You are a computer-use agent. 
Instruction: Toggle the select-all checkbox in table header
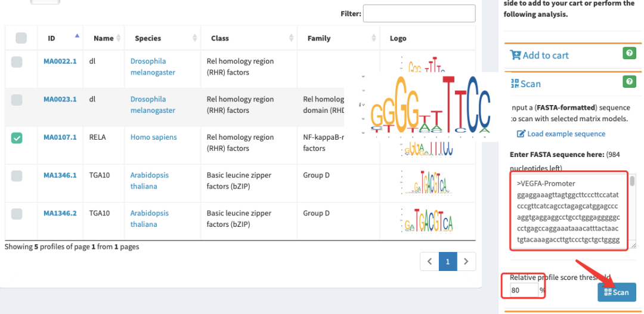point(21,38)
